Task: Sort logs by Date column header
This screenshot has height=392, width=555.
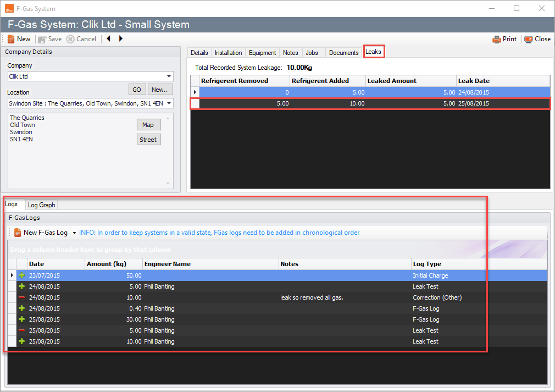Action: [x=56, y=264]
